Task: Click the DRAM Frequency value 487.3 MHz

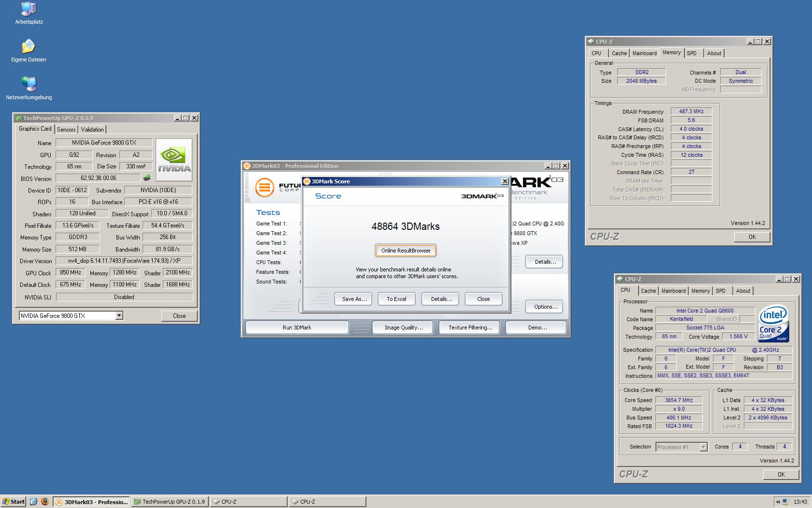Action: tap(691, 111)
